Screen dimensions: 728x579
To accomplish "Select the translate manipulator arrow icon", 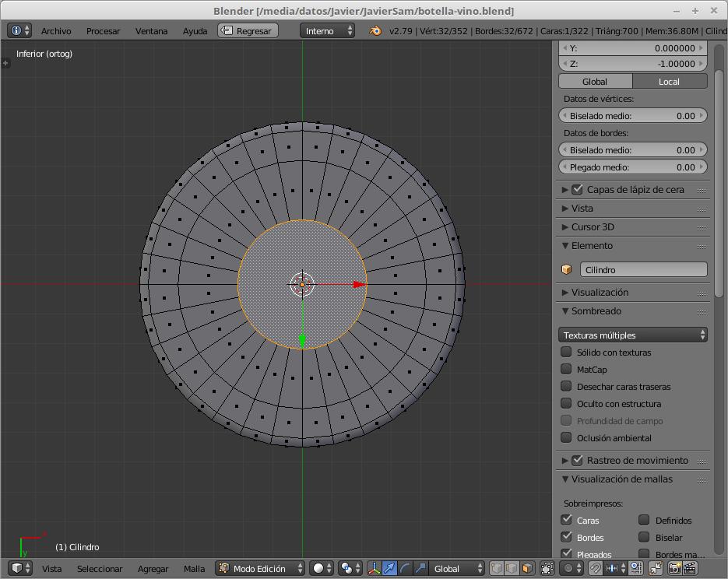I will point(390,568).
